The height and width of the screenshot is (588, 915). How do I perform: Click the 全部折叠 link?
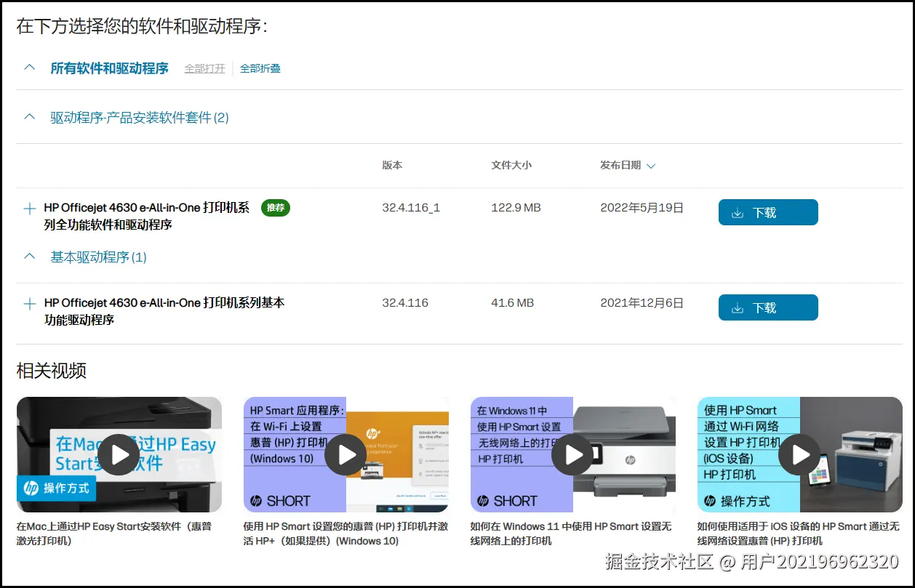[x=260, y=68]
